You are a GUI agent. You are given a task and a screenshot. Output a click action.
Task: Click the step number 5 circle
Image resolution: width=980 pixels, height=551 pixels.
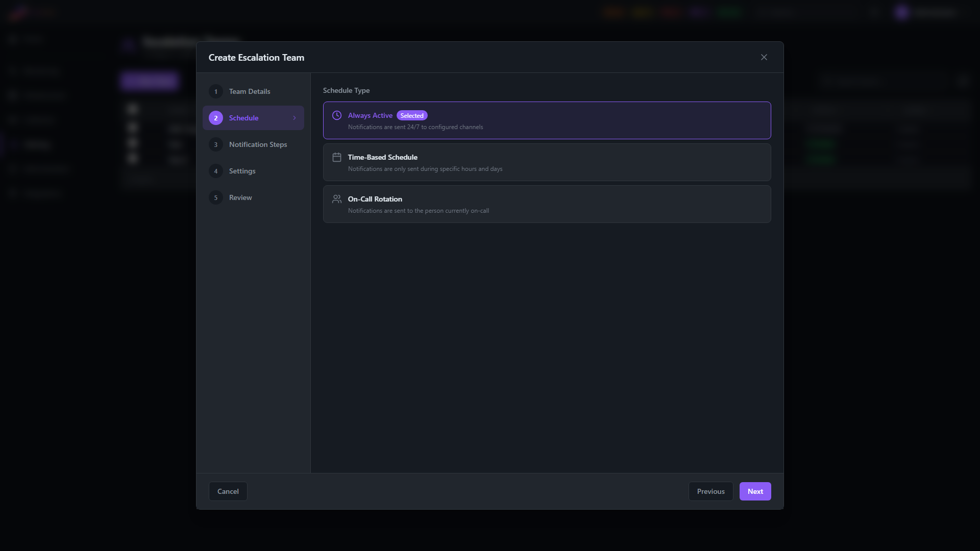pyautogui.click(x=216, y=197)
